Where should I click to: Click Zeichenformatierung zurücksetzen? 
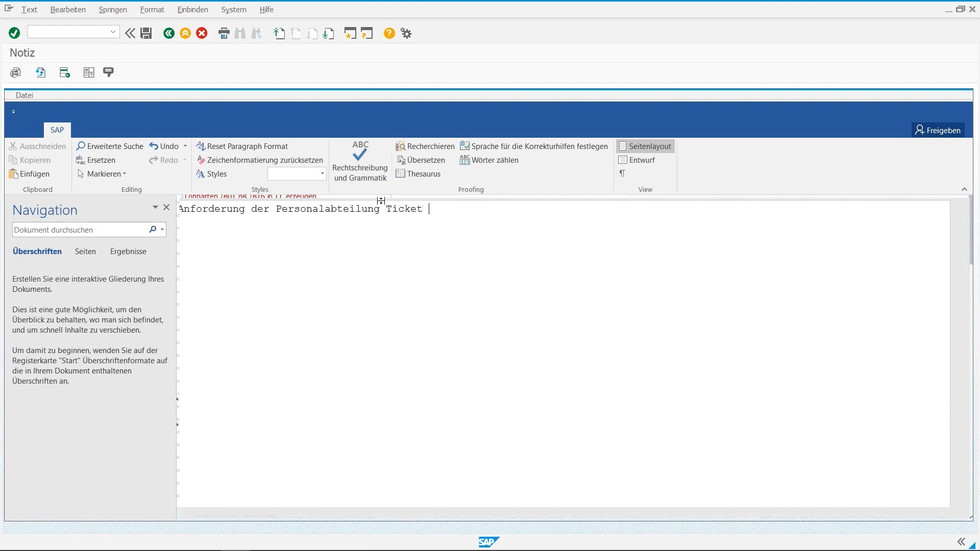click(x=260, y=160)
